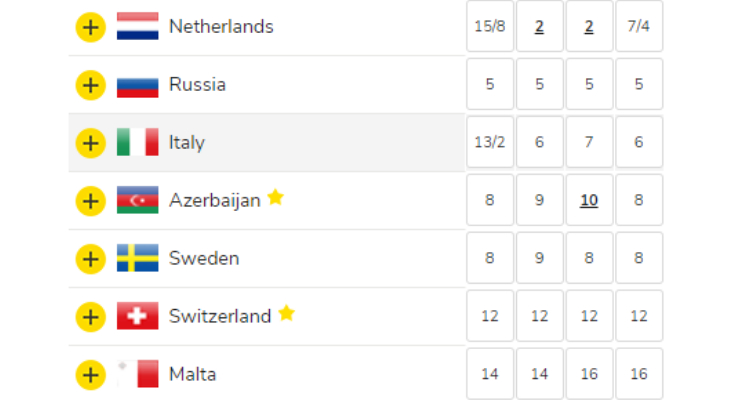Open the Malta country name link
Viewport: 730px width, 400px height.
[193, 374]
